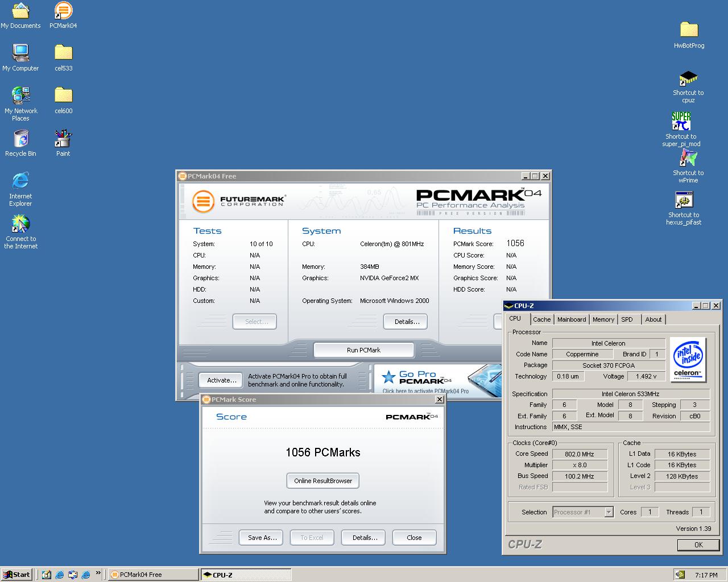Click Select... button under Tests section
This screenshot has width=728, height=582.
pyautogui.click(x=255, y=322)
